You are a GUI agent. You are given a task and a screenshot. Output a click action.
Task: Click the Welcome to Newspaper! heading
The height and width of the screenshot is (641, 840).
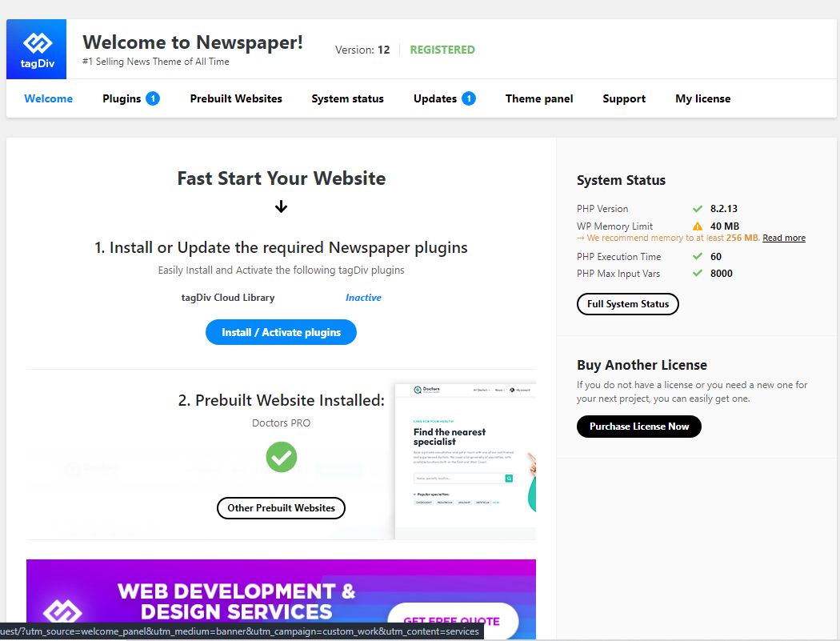click(x=193, y=42)
